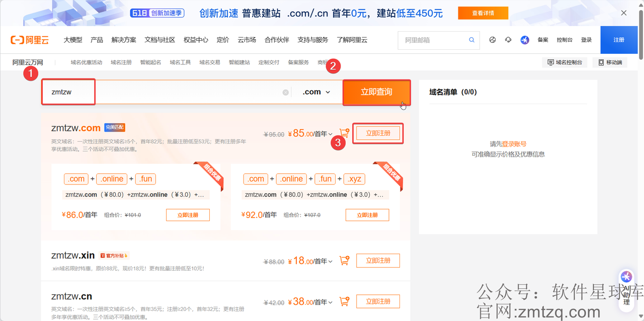Click the zmtzw.cn domain name
Image resolution: width=644 pixels, height=321 pixels.
point(71,296)
